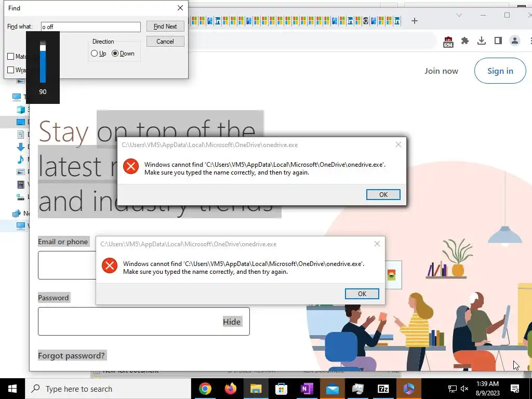532x399 pixels.
Task: Select Local Disk drive icon in Explorer sidebar
Action: (x=21, y=197)
